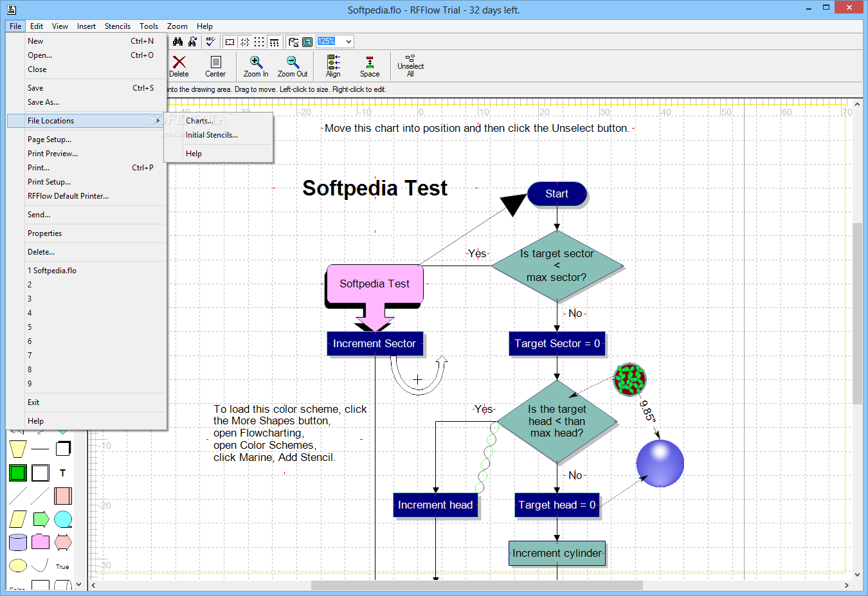The width and height of the screenshot is (868, 596).
Task: Select the solid diagonal line stencil
Action: [x=18, y=496]
